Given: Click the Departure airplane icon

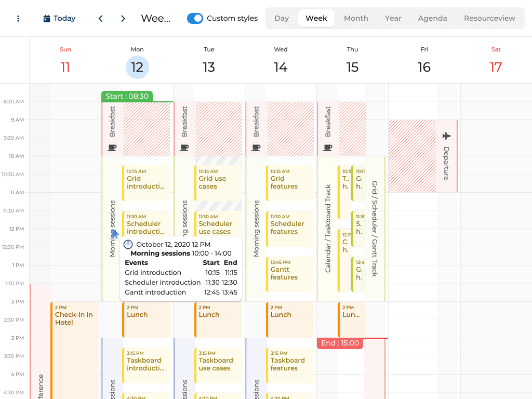Looking at the screenshot, I should coord(446,136).
